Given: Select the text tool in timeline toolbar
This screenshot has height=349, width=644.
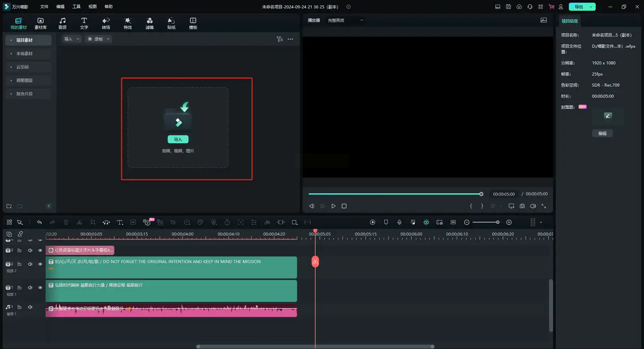Looking at the screenshot, I should pyautogui.click(x=120, y=222).
